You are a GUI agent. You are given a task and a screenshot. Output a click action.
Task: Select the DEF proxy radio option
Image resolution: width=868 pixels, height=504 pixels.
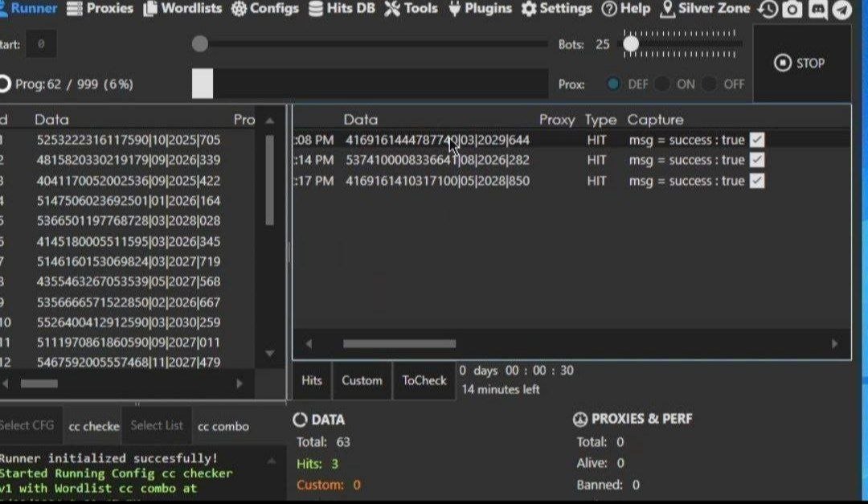point(613,84)
